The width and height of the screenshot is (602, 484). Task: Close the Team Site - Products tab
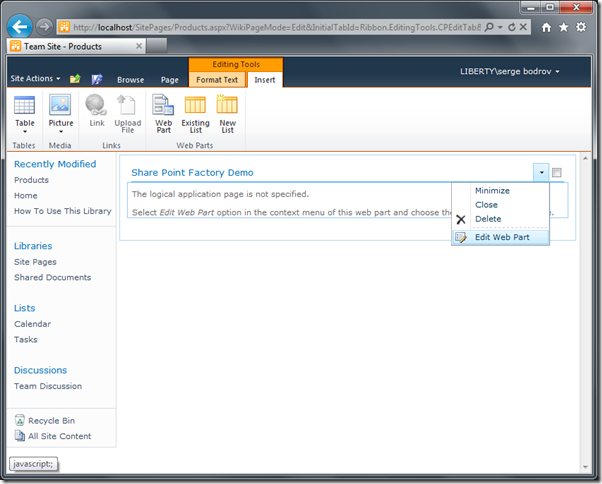139,46
